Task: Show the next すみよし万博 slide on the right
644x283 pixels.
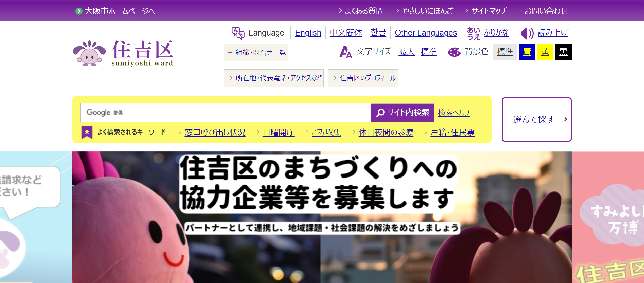Action: (608, 217)
